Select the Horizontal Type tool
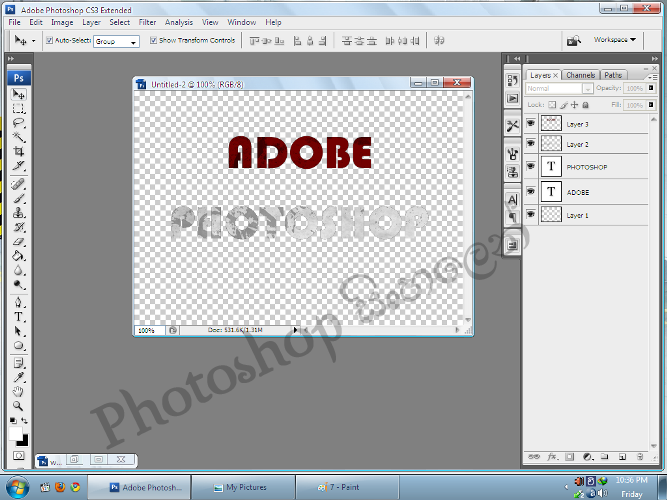The height and width of the screenshot is (500, 667). [x=19, y=317]
